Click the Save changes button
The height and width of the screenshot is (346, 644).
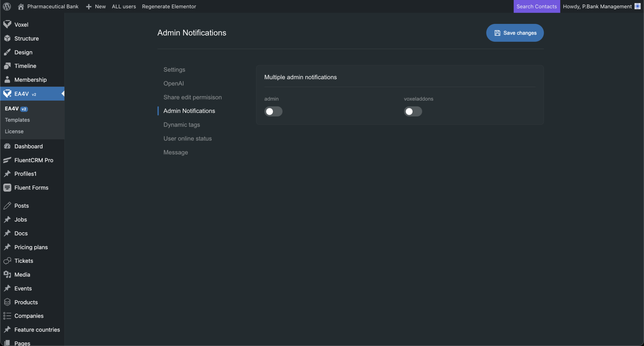(515, 33)
